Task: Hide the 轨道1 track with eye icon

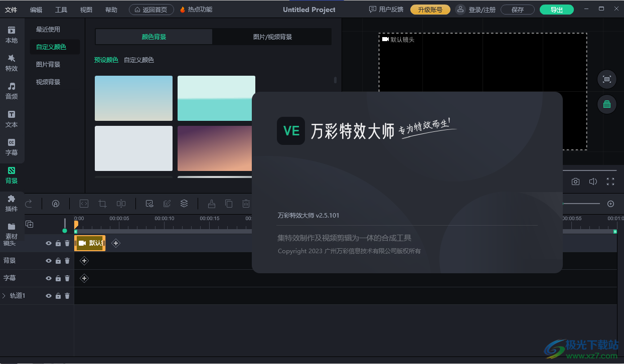Action: pos(49,296)
